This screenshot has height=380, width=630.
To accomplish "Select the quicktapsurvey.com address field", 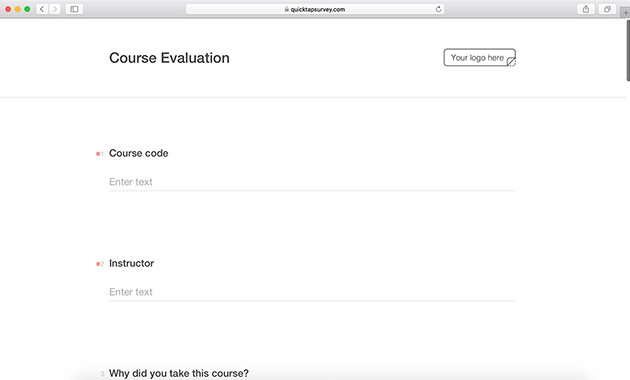I will coord(315,9).
